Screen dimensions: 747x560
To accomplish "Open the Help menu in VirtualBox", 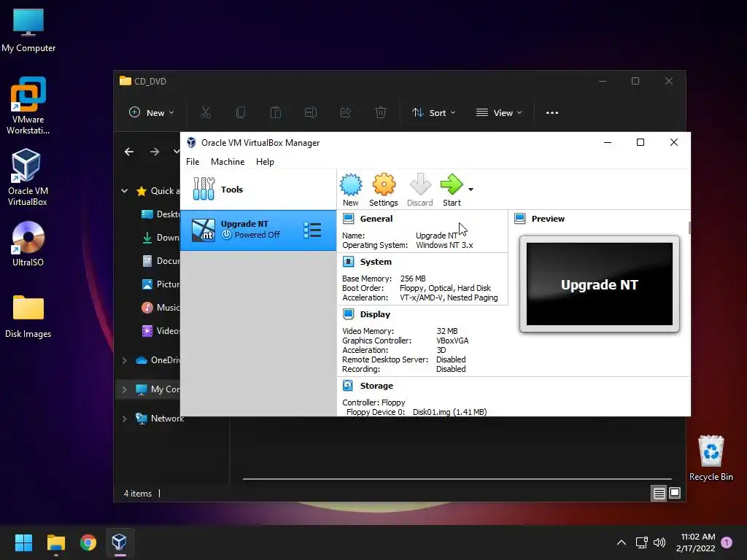I will 265,162.
